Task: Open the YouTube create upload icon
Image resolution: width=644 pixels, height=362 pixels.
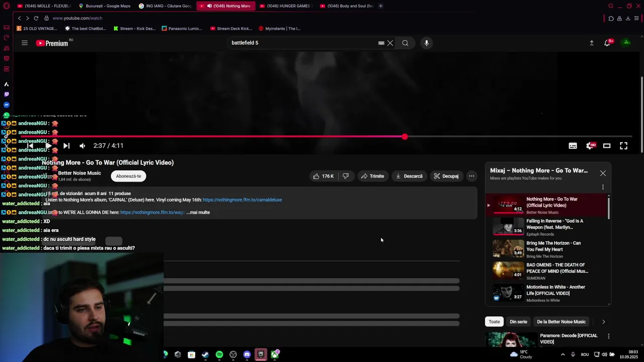Action: [x=592, y=43]
